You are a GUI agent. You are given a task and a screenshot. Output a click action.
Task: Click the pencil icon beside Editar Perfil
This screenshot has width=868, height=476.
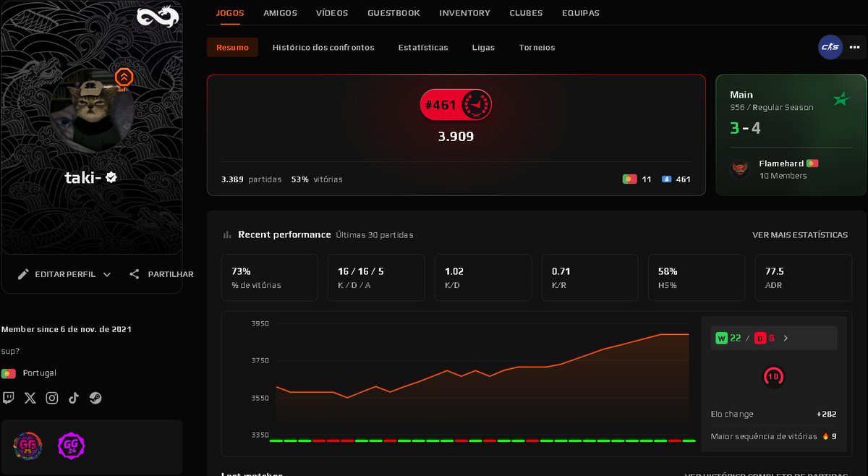23,274
